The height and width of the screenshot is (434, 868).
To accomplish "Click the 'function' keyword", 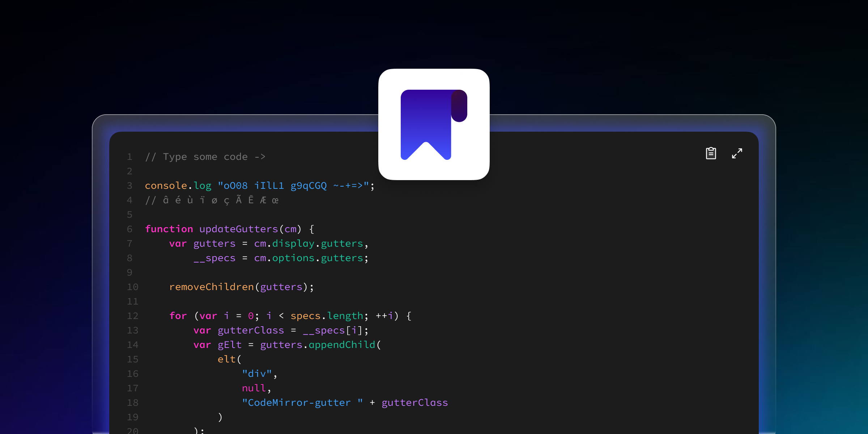I will (x=169, y=229).
